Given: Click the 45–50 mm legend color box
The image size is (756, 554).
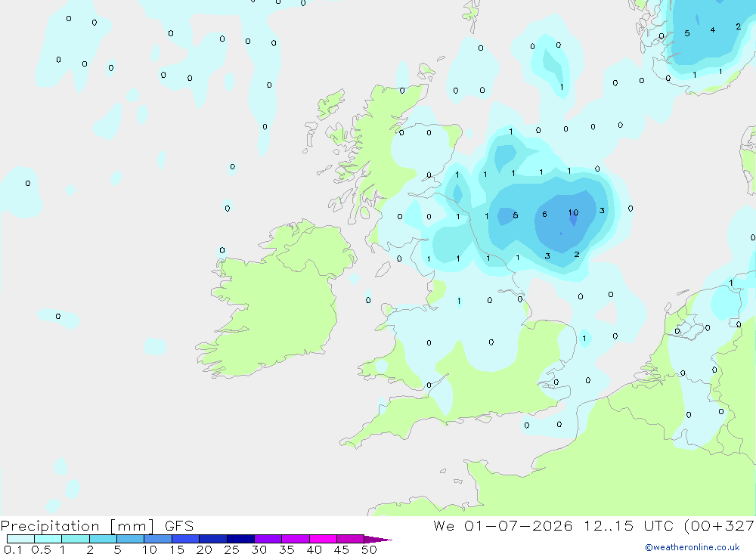Looking at the screenshot, I should [x=351, y=539].
